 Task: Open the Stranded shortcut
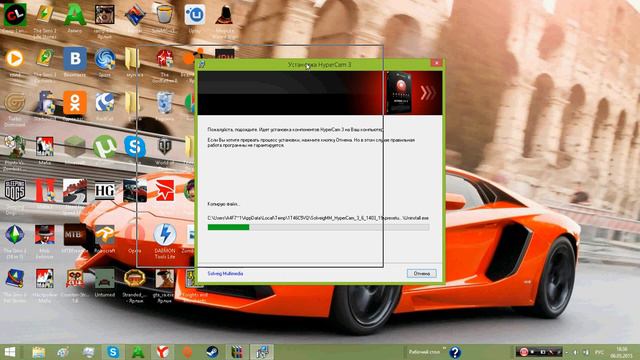(135, 279)
